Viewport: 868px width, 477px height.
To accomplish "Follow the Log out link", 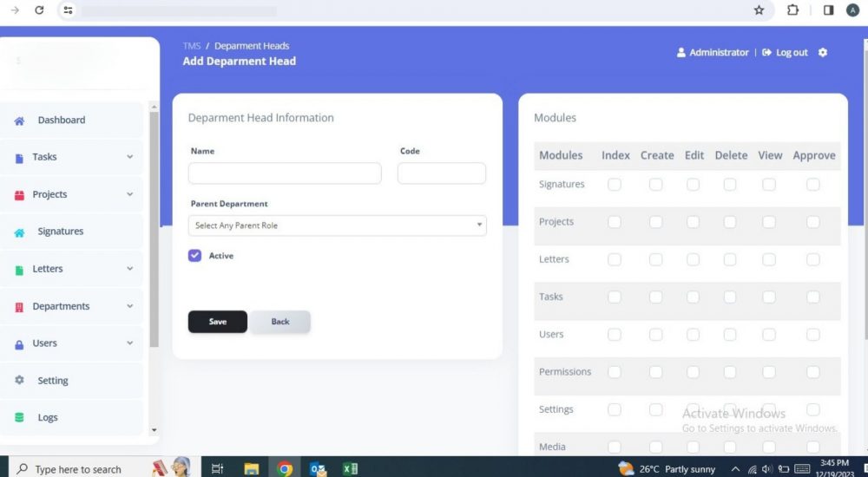I will (x=791, y=53).
